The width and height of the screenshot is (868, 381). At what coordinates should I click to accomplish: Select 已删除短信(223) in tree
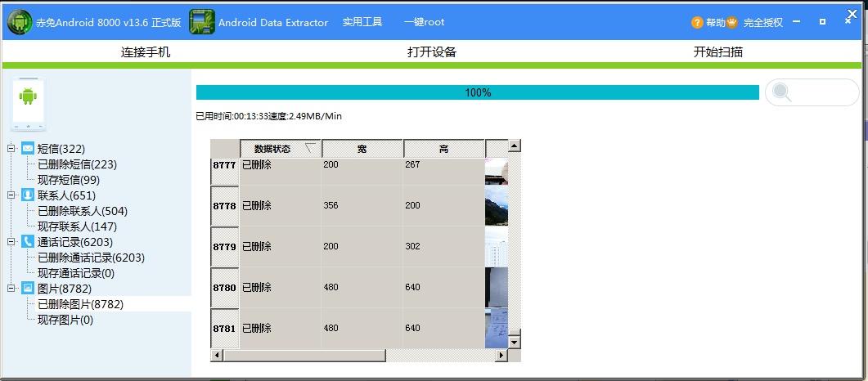pos(77,164)
